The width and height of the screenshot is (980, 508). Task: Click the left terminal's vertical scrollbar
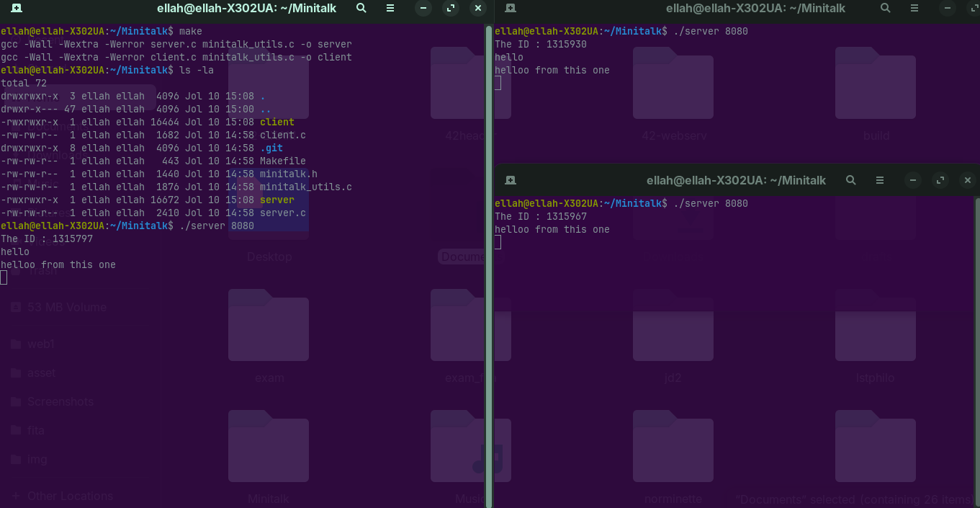[x=489, y=266]
